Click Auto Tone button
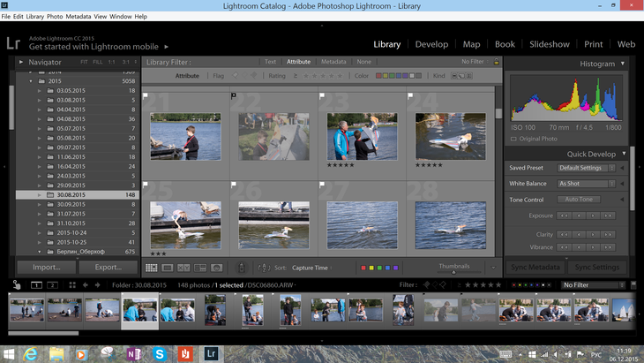This screenshot has width=644, height=363. coord(579,200)
